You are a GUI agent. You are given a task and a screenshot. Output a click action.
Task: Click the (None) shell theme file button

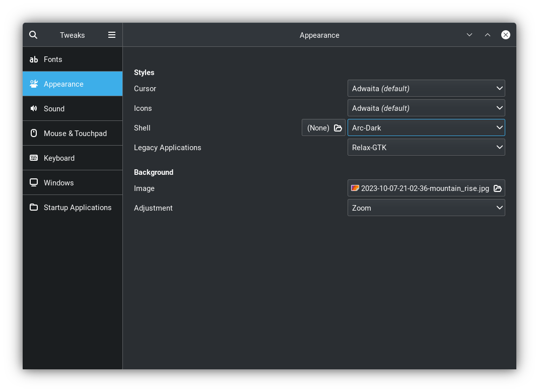[x=323, y=127]
